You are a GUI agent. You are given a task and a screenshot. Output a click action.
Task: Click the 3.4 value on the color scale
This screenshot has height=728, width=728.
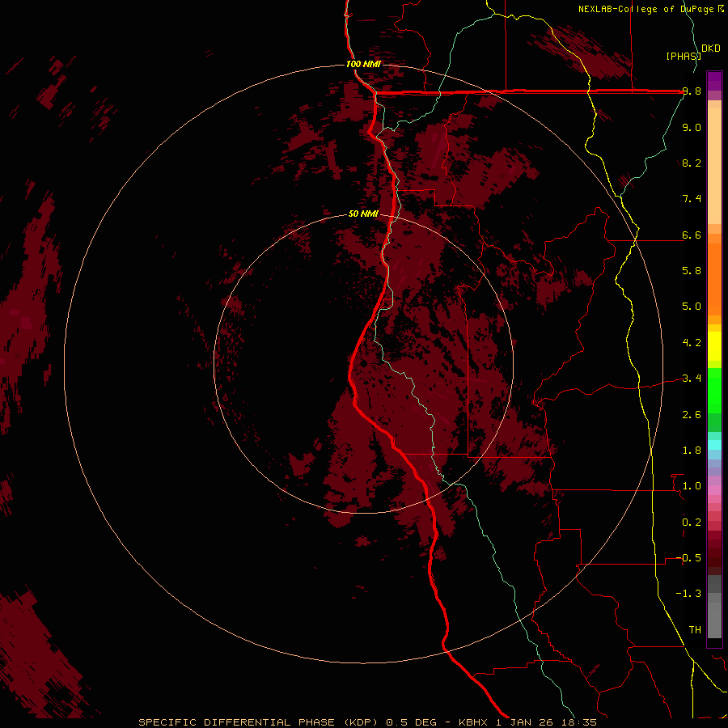point(692,379)
